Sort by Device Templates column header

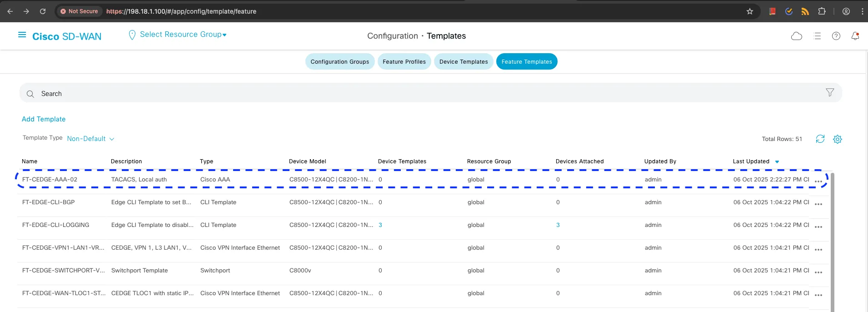coord(402,161)
